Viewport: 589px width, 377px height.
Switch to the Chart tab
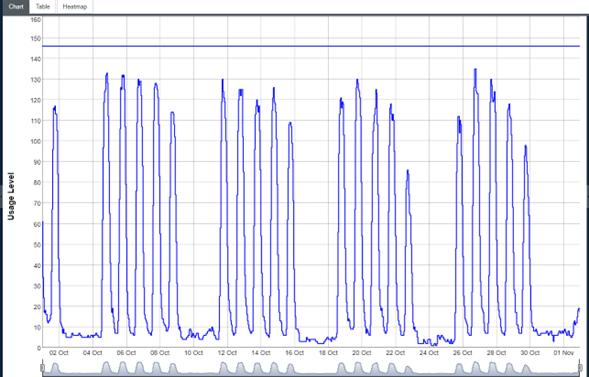[16, 7]
